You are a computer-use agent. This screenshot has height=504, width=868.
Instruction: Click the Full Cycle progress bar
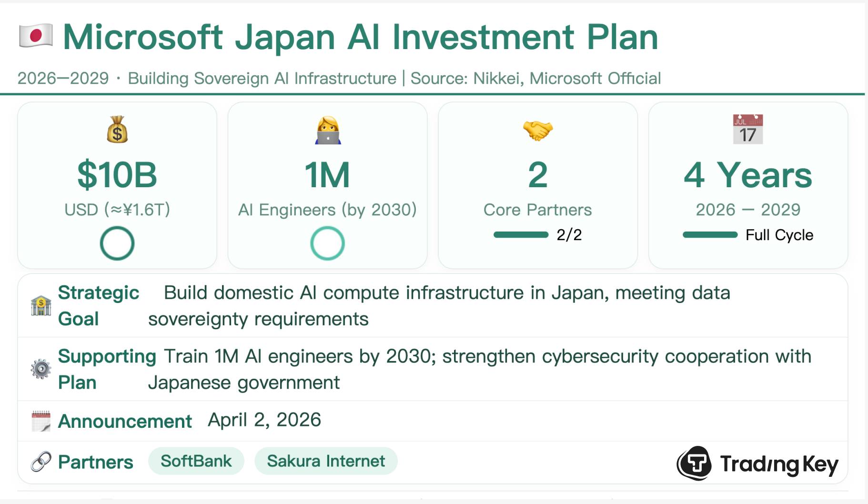710,235
